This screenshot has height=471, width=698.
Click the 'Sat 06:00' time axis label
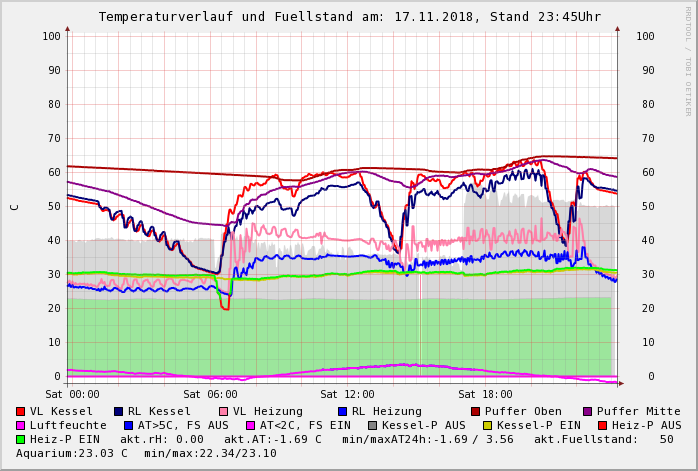[210, 395]
